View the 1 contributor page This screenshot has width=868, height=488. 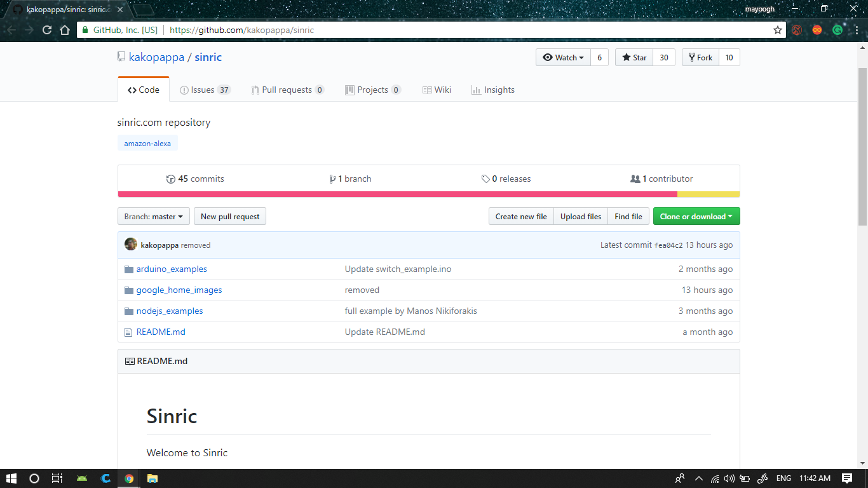point(661,179)
